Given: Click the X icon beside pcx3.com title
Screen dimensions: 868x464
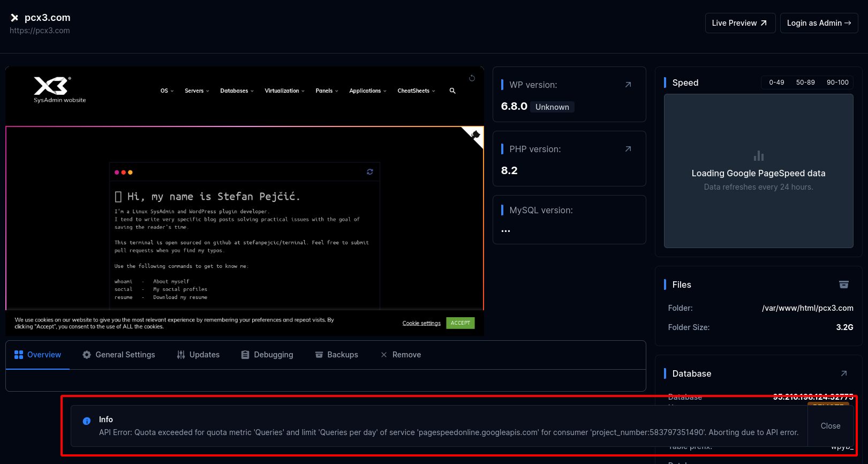Looking at the screenshot, I should coord(14,18).
